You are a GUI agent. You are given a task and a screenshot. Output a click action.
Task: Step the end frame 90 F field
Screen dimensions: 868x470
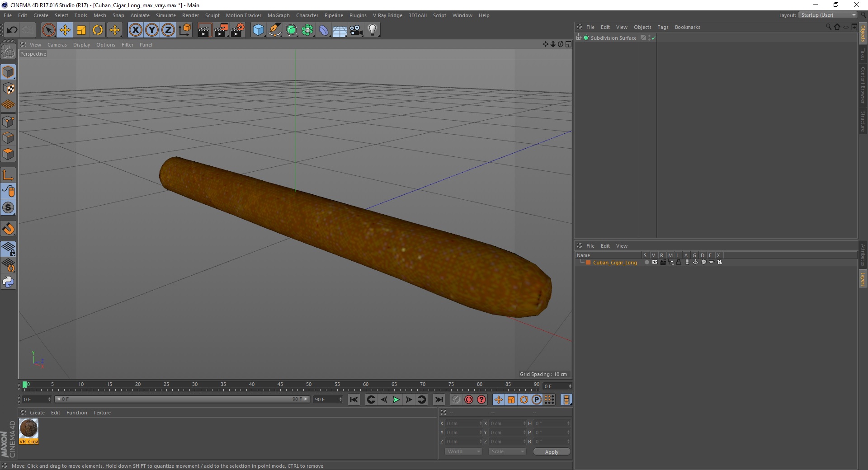[340, 399]
